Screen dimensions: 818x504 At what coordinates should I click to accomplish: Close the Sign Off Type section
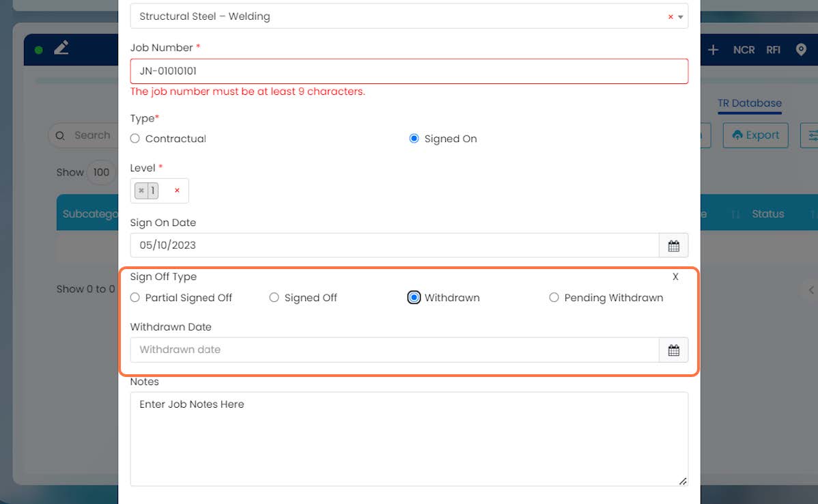click(x=675, y=277)
